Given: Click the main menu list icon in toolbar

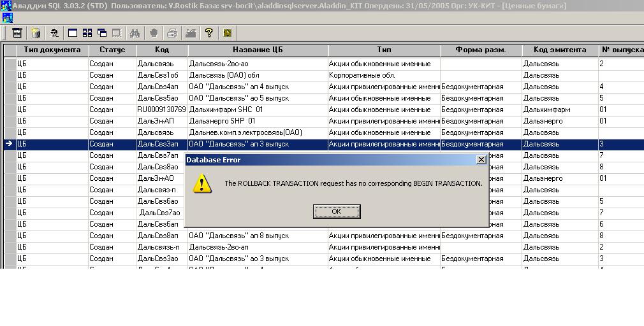Looking at the screenshot, I should tap(17, 33).
